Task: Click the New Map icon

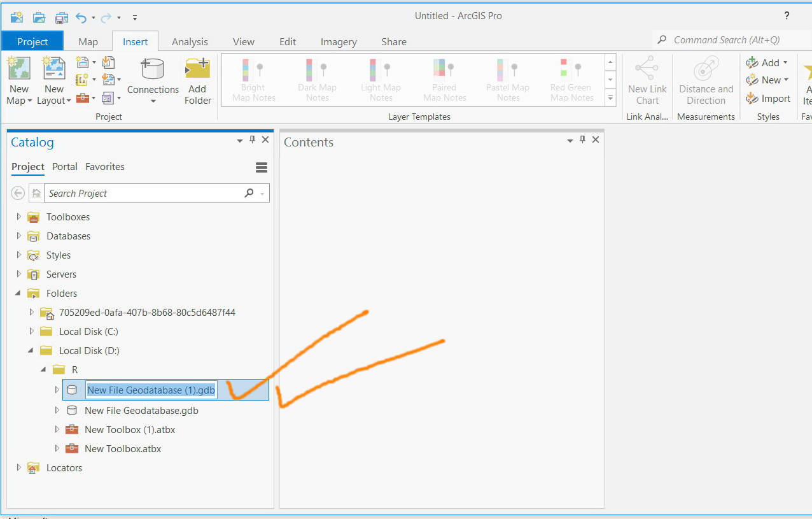Action: pyautogui.click(x=18, y=68)
